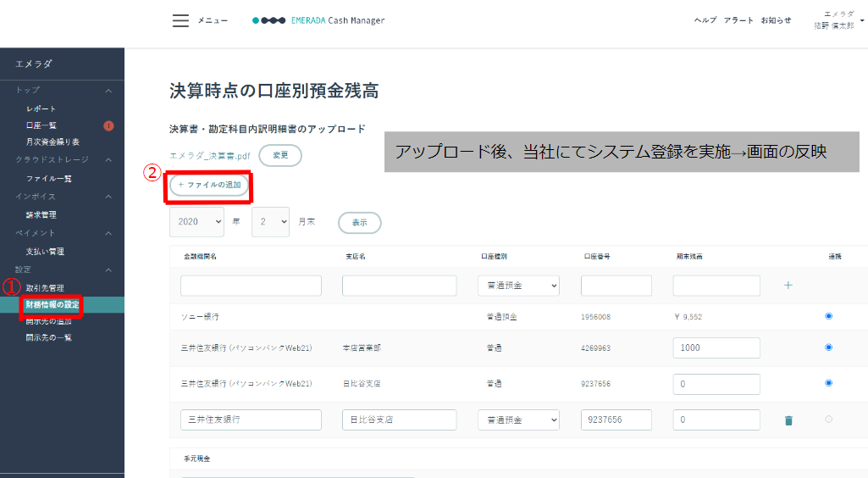Delete the 三井住友銀行 editable row with trash icon
The height and width of the screenshot is (478, 868).
(x=789, y=420)
